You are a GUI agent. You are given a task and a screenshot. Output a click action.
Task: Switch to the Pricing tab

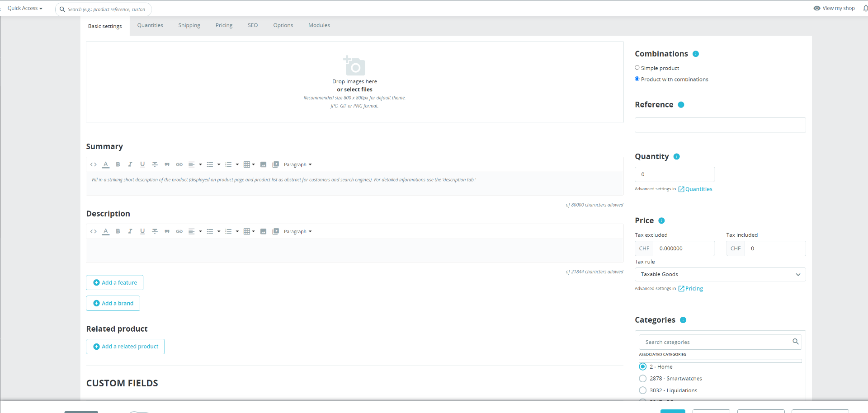pyautogui.click(x=224, y=25)
